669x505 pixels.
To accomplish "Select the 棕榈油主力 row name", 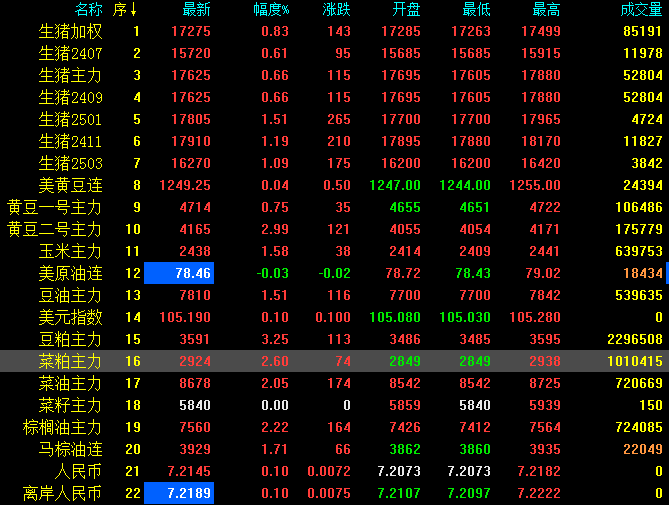I will [63, 428].
